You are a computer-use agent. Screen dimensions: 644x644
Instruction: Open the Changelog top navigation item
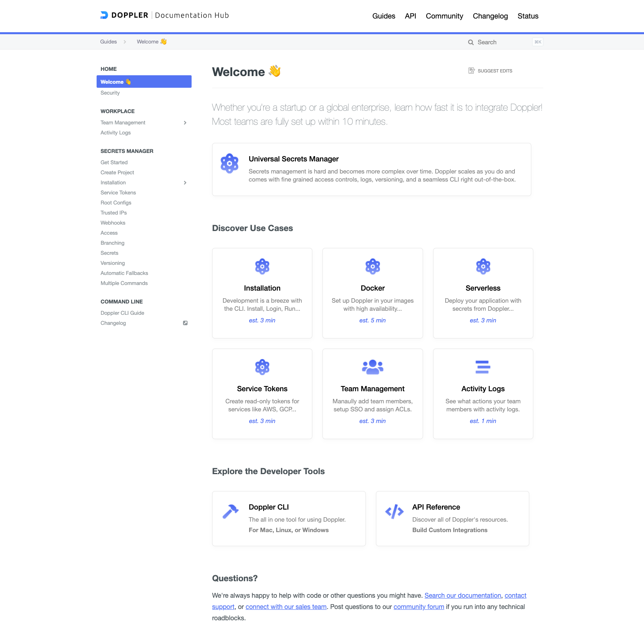click(x=490, y=16)
